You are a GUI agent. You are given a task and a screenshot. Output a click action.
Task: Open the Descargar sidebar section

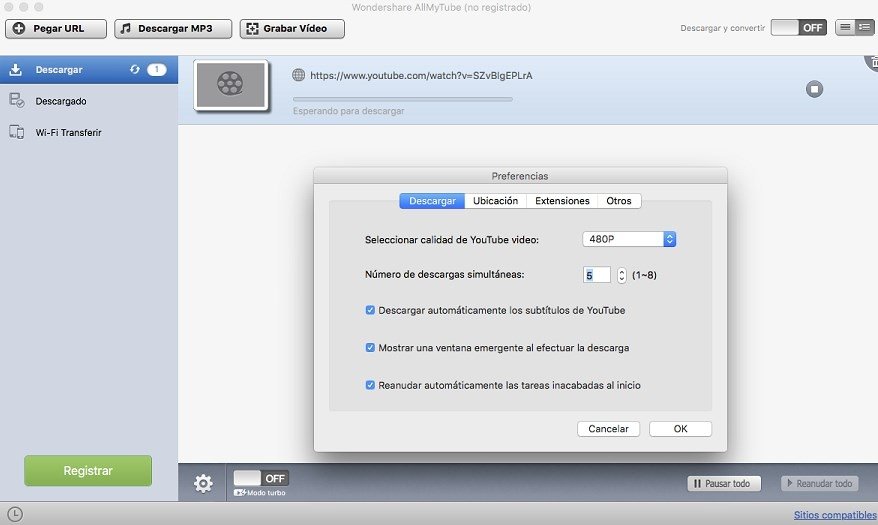click(89, 70)
